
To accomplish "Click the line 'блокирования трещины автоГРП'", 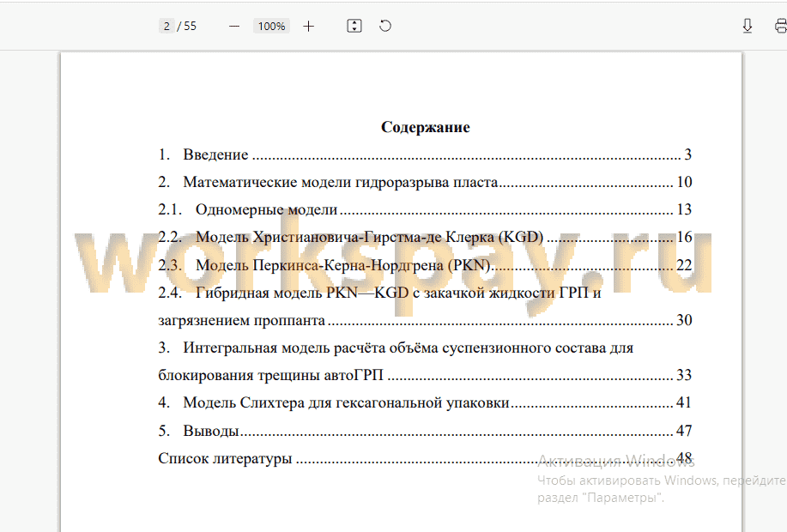I will (x=270, y=375).
